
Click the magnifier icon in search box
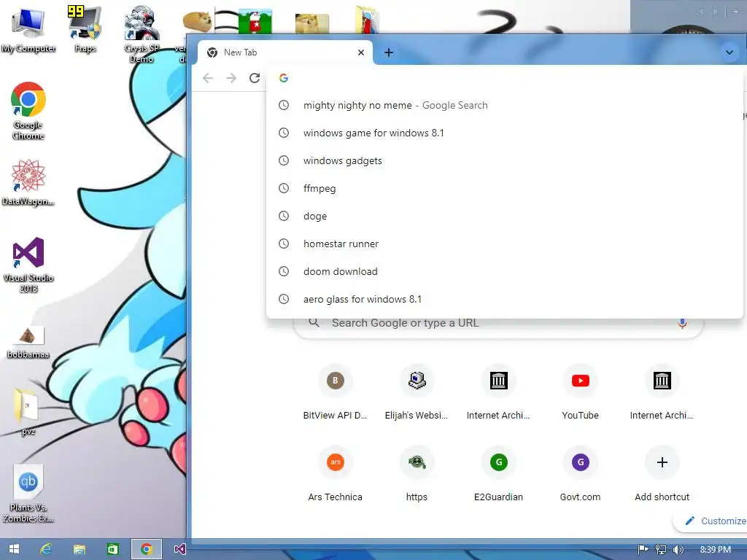point(314,323)
